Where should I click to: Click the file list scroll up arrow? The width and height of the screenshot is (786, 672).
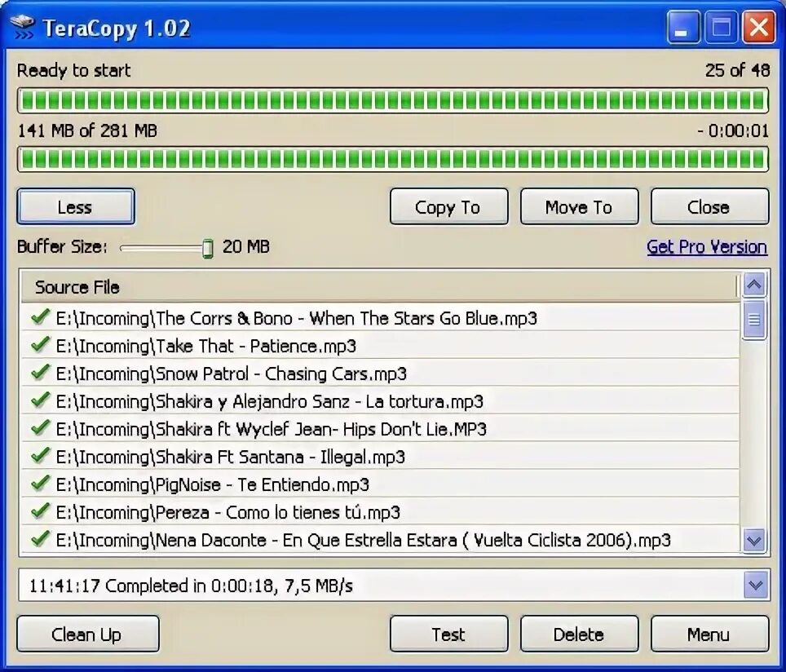coord(754,285)
